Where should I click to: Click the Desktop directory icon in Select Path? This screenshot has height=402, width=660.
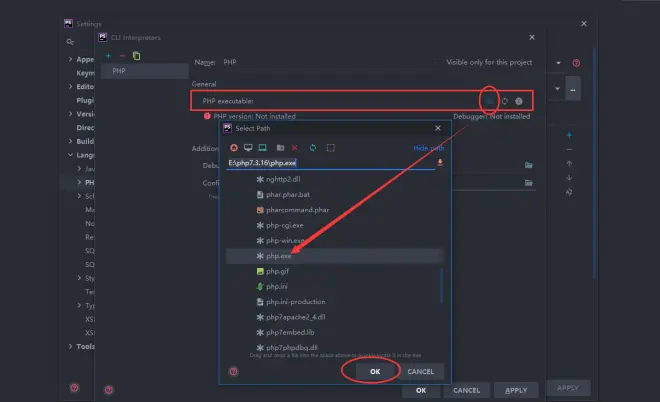point(248,148)
